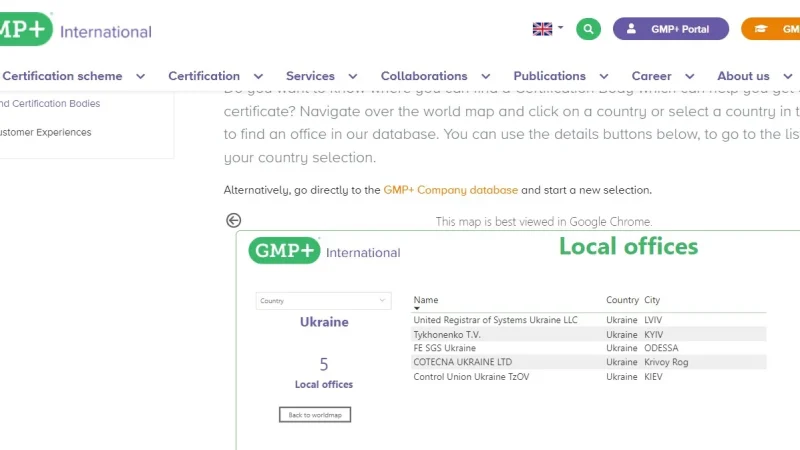The height and width of the screenshot is (450, 800).
Task: Click the LVIV city cell
Action: coord(653,320)
